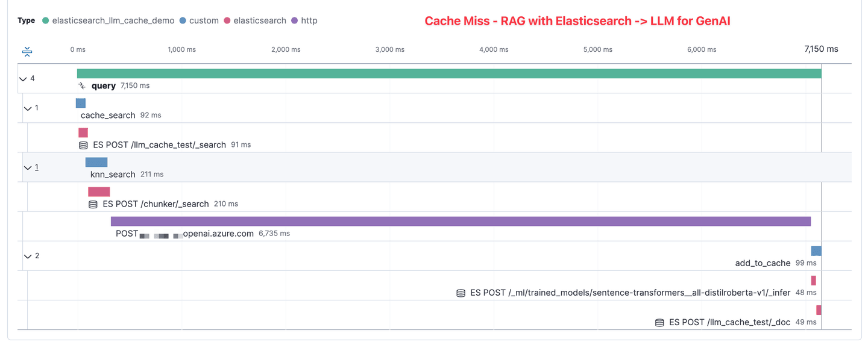Collapse the cache_search span chevron

pyautogui.click(x=28, y=108)
